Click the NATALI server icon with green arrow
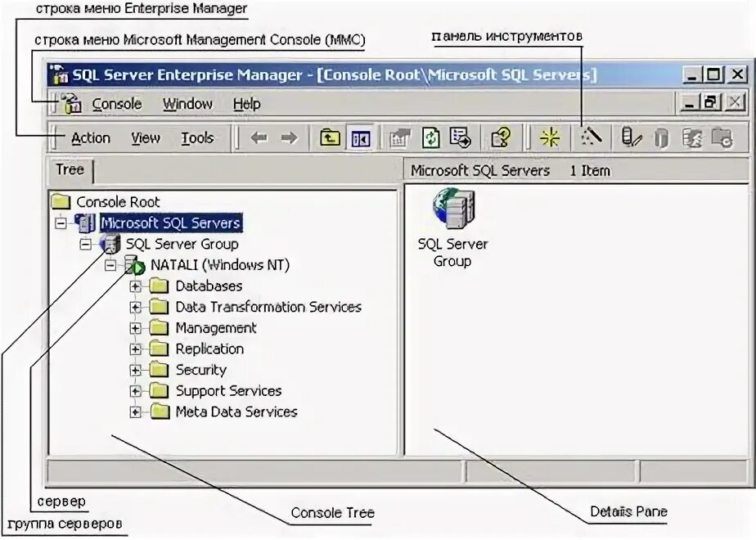The width and height of the screenshot is (756, 540). 134,265
